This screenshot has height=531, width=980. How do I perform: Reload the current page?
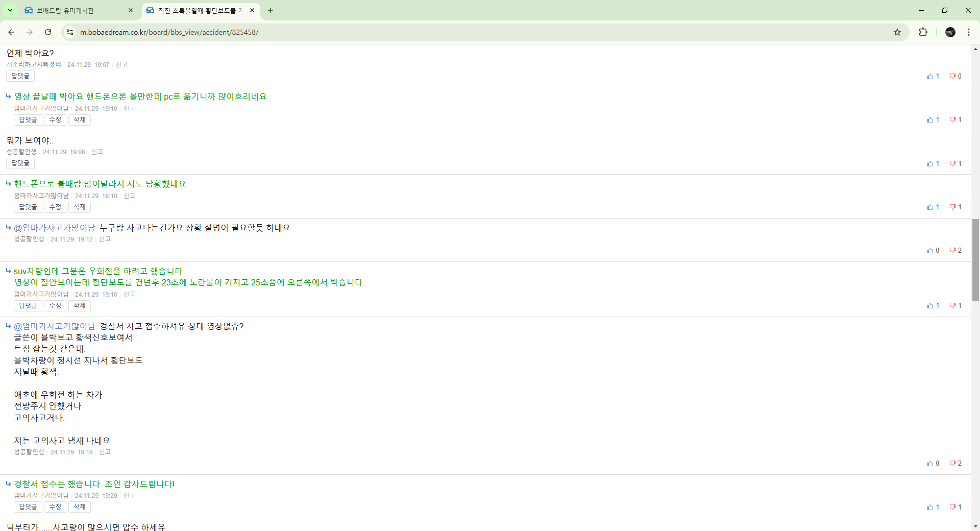48,32
